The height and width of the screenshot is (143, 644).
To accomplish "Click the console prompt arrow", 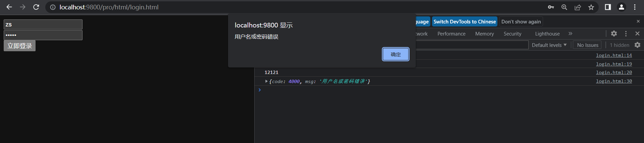I will (x=260, y=90).
